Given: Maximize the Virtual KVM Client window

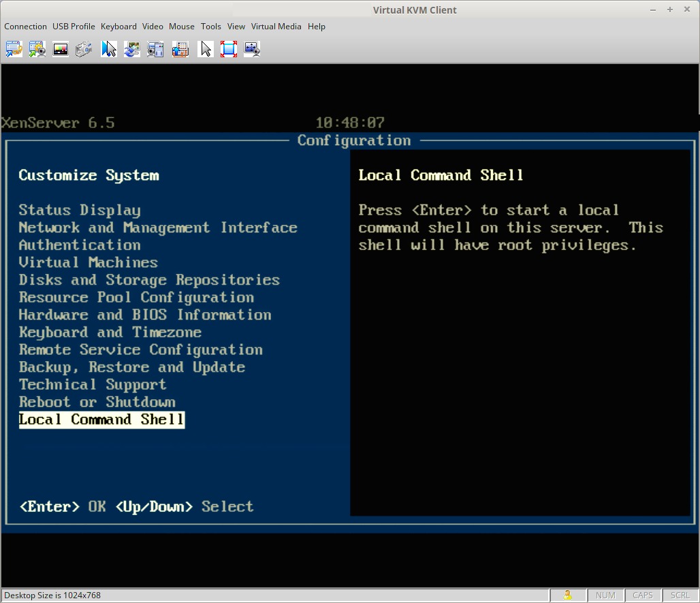Looking at the screenshot, I should (669, 10).
